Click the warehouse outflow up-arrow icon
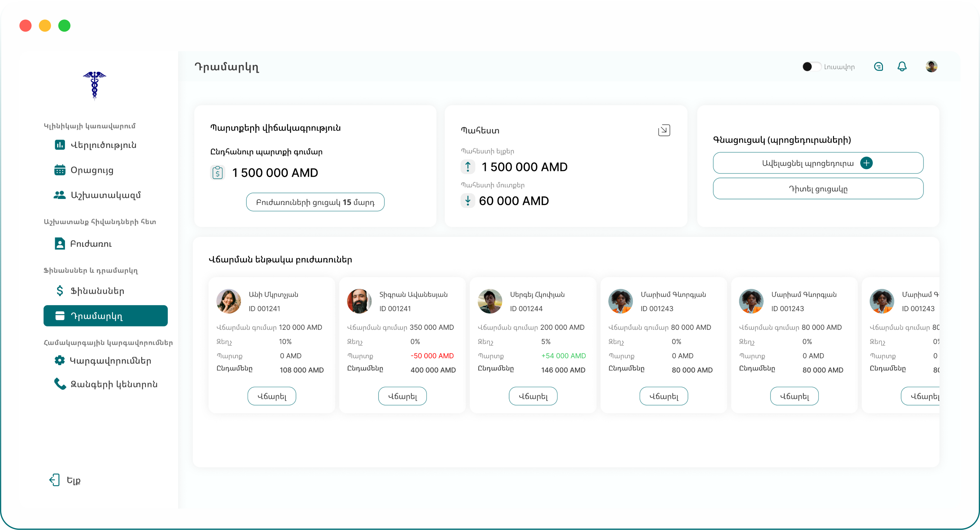Viewport: 980px width, 530px height. pyautogui.click(x=468, y=167)
